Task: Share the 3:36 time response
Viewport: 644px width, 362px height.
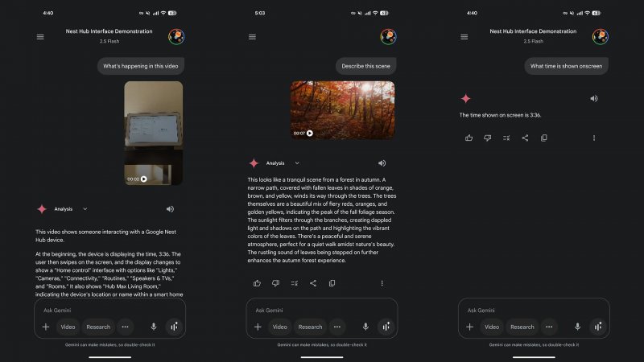Action: [525, 138]
